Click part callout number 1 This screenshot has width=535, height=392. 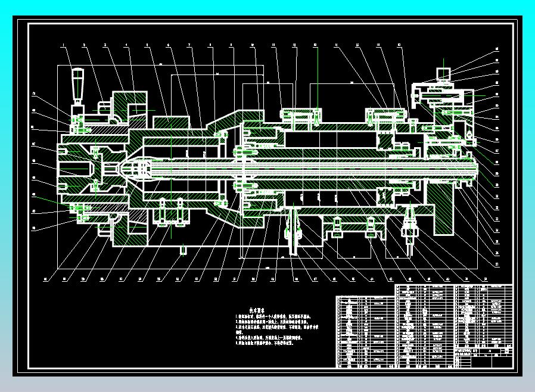(64, 45)
